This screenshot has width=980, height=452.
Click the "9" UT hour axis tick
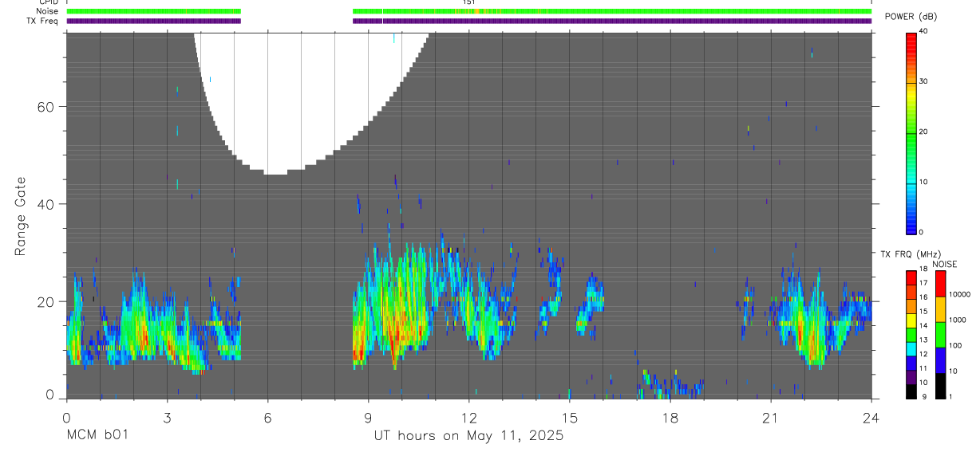point(368,417)
